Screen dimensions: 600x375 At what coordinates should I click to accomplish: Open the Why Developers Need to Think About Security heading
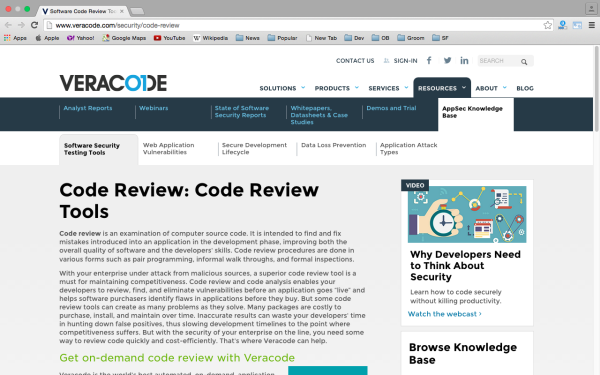click(x=465, y=266)
